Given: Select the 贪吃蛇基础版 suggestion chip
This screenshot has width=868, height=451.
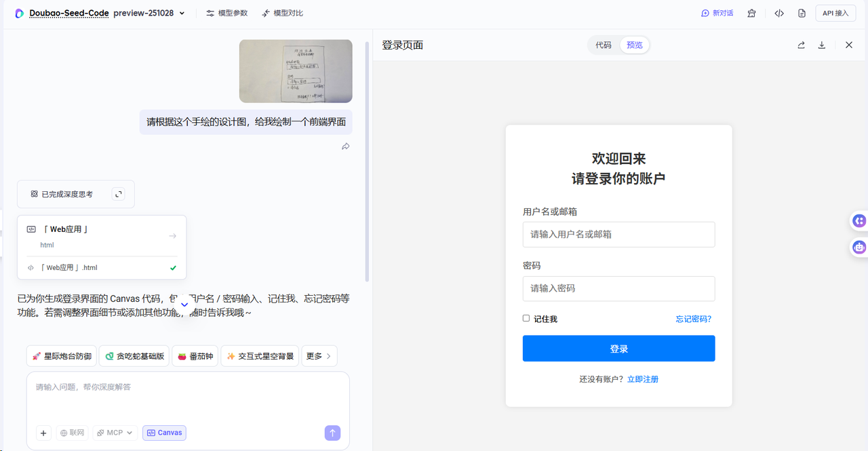Looking at the screenshot, I should pyautogui.click(x=134, y=355).
